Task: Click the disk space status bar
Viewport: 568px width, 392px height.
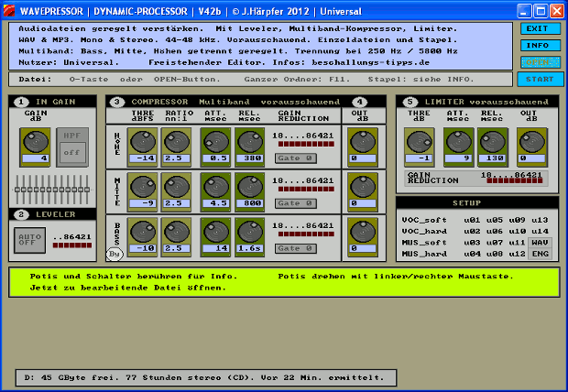Action: [x=206, y=377]
